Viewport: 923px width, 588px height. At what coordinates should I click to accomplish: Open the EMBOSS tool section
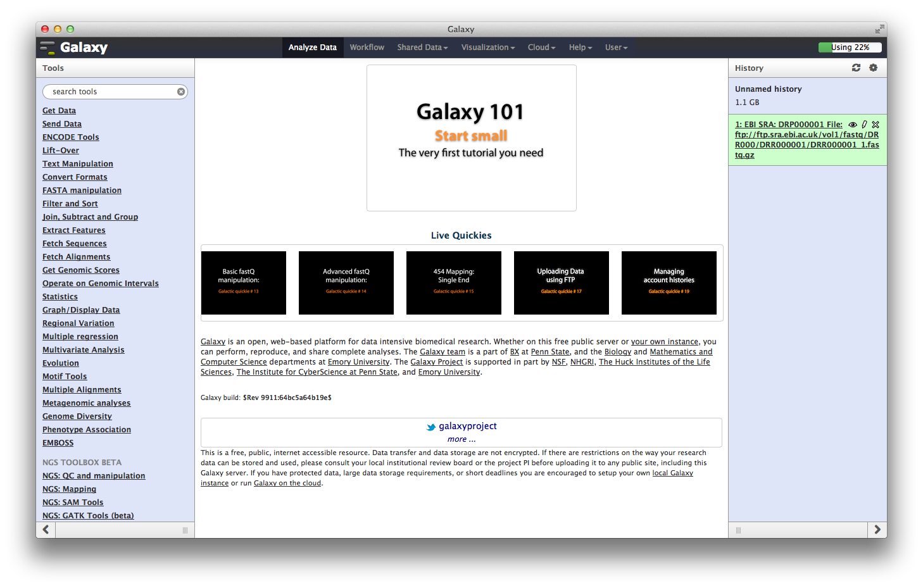[58, 443]
